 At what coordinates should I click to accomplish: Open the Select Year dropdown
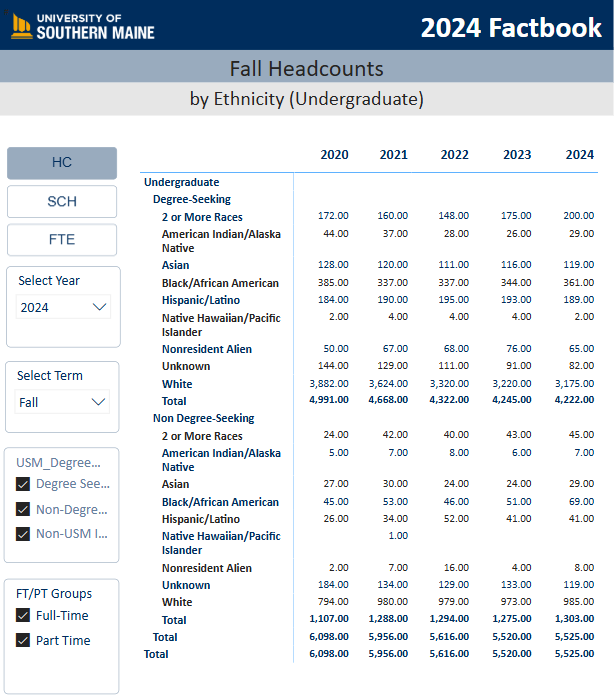pyautogui.click(x=64, y=307)
